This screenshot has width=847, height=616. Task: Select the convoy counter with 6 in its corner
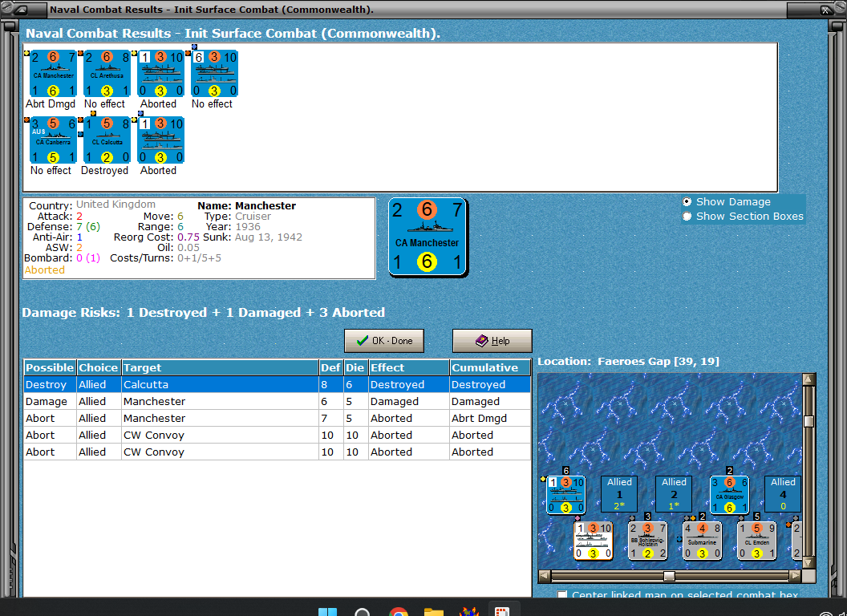pyautogui.click(x=215, y=74)
